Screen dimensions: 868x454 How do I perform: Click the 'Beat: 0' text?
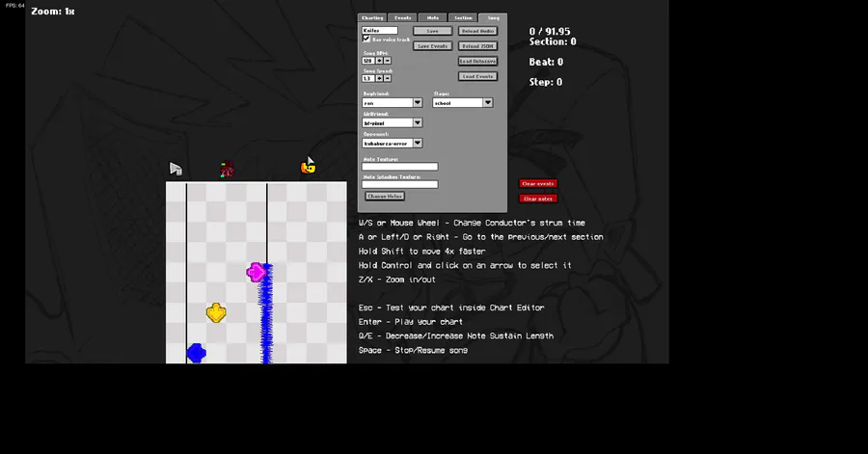coord(546,62)
